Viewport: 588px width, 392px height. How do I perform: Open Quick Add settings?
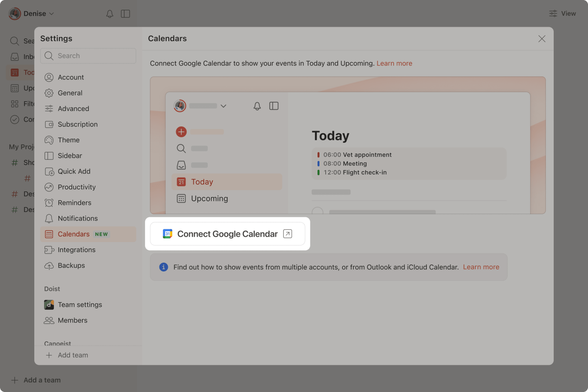74,171
